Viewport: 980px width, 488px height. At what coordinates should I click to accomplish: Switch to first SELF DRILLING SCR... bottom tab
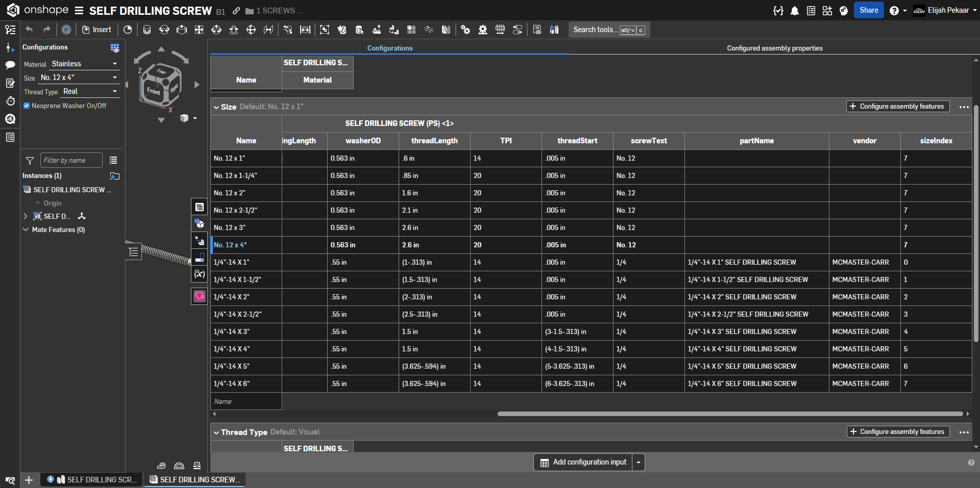tap(92, 480)
